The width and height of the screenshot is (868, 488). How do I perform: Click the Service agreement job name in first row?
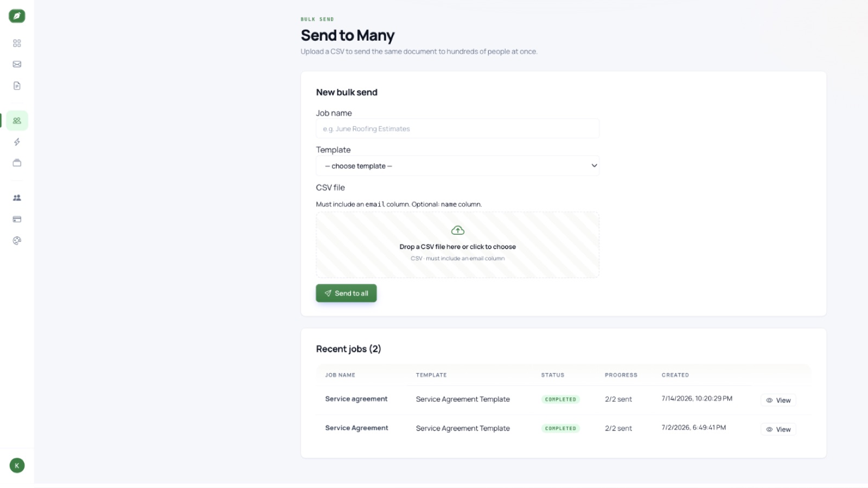[356, 399]
